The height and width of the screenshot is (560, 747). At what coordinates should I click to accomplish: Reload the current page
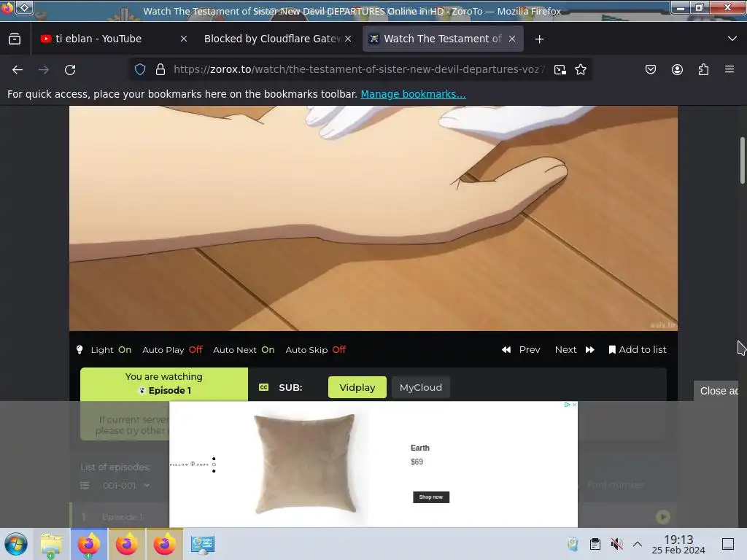pos(70,70)
